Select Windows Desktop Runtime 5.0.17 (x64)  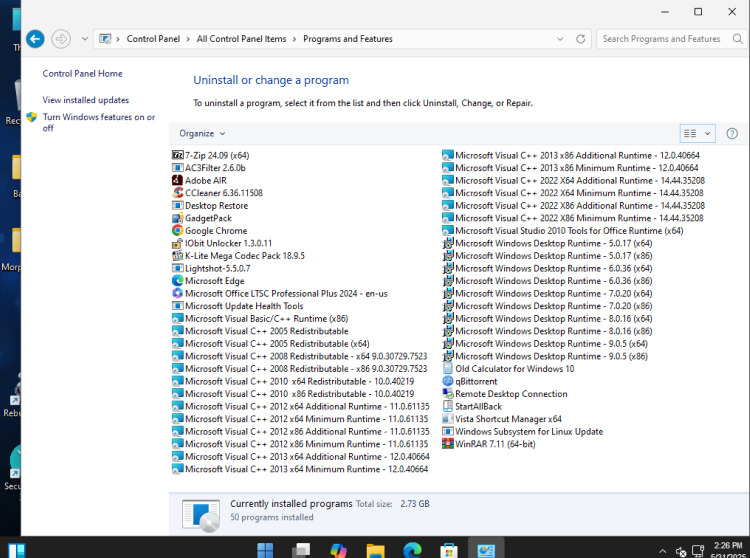pos(547,243)
